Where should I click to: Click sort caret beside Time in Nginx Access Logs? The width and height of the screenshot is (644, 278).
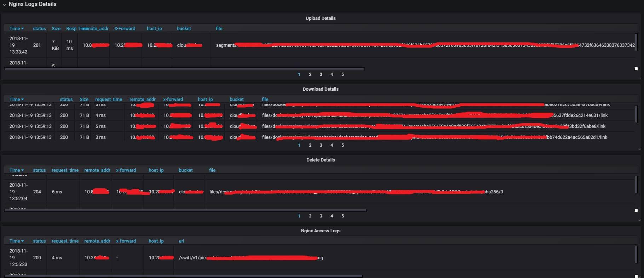pos(22,241)
